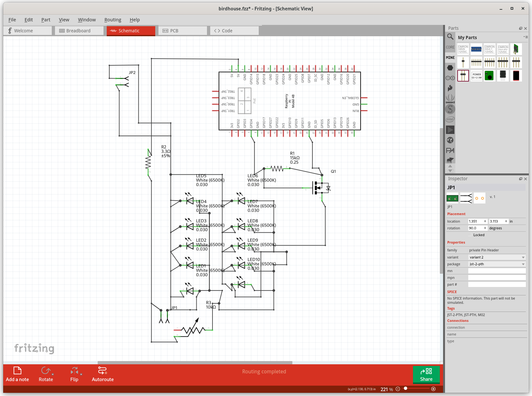Open the play-triangle parts bin
Viewport: 532px width, 396px height.
450,130
